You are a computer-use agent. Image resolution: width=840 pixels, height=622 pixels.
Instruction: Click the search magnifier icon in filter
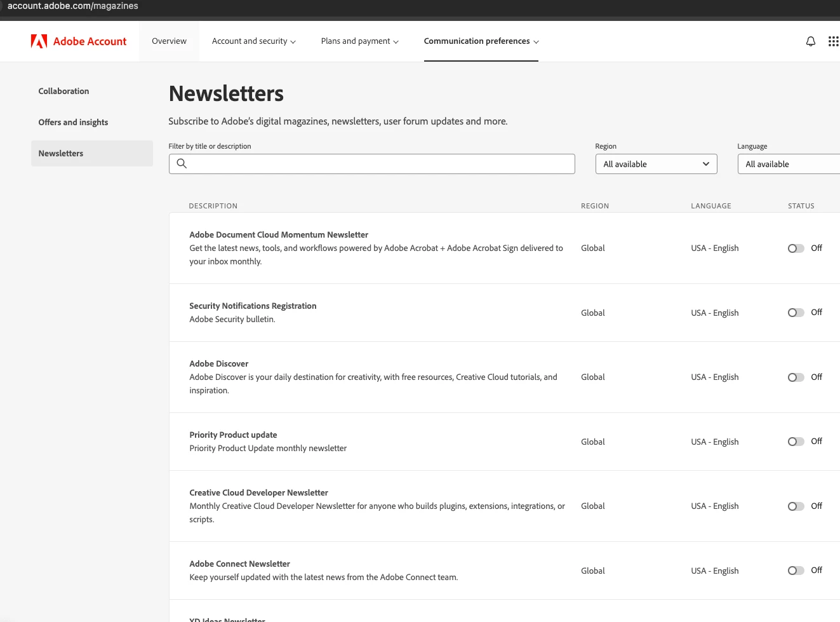tap(182, 163)
